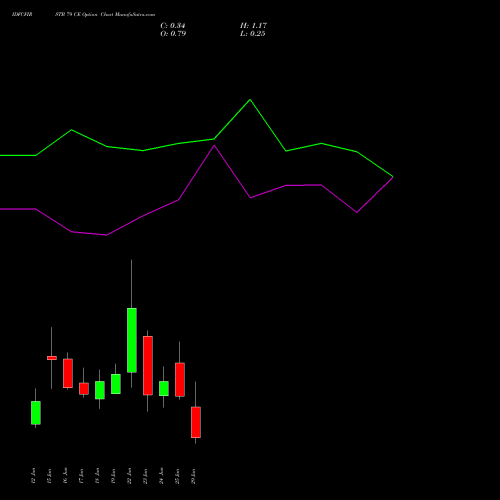This screenshot has height=500, width=500.
Task: Click the small green candle for 24 Jan
Action: 164,389
